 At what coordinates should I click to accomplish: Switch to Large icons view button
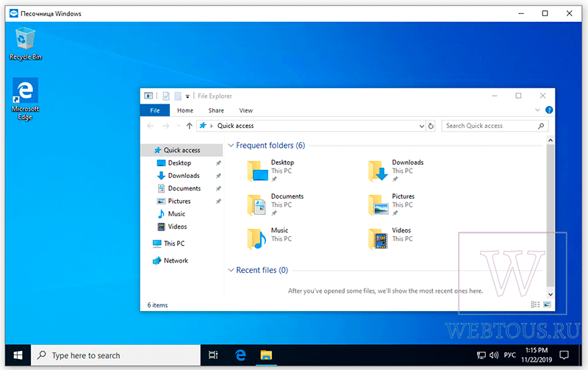pyautogui.click(x=547, y=305)
